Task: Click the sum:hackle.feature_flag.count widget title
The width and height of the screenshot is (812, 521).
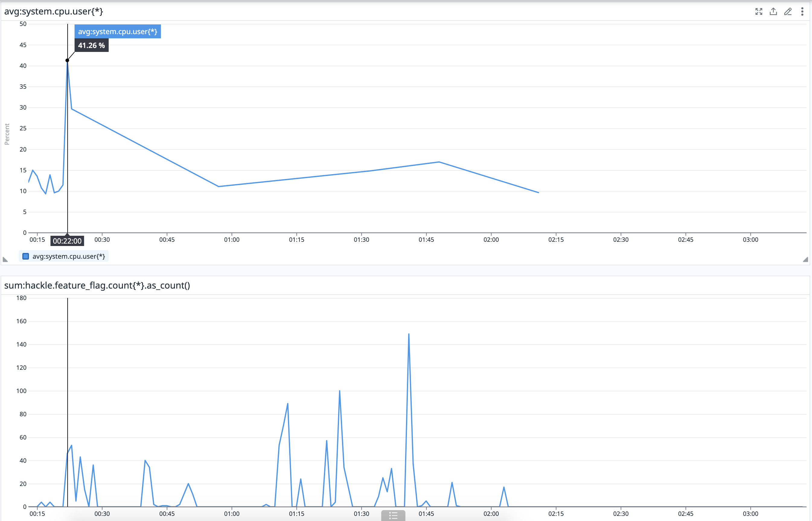Action: (x=97, y=285)
